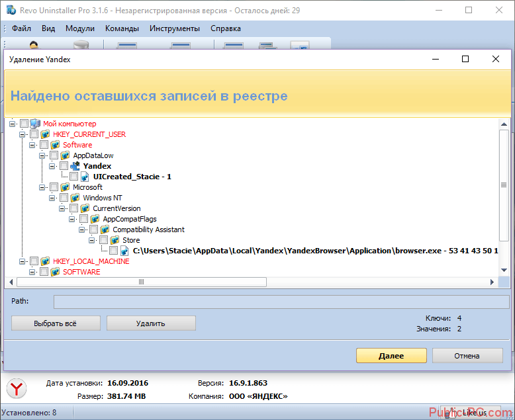Click the Выбрать всё button
Screen dimensions: 515x420
[56, 323]
